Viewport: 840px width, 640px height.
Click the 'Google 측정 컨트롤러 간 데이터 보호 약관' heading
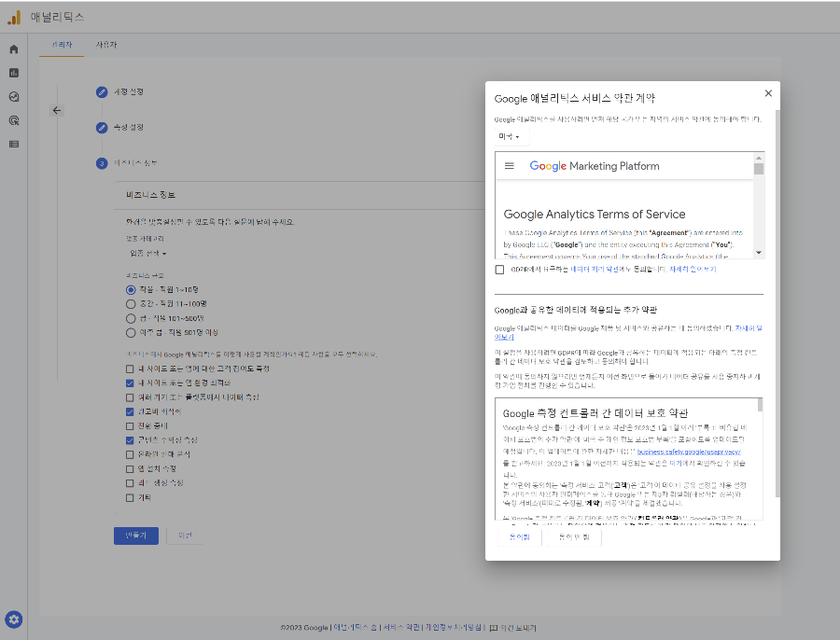pyautogui.click(x=595, y=413)
